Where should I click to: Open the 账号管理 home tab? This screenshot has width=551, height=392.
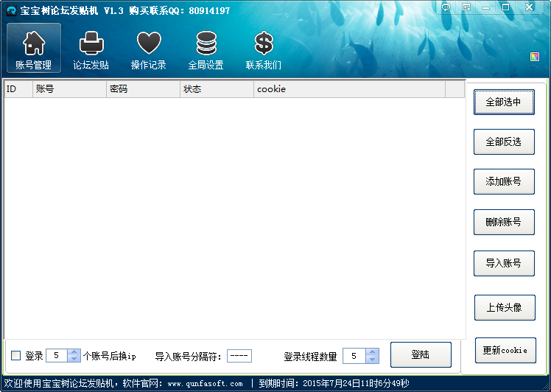coord(34,48)
